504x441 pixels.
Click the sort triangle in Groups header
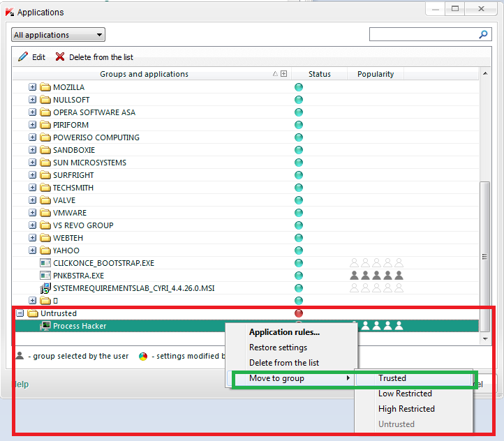click(x=275, y=74)
